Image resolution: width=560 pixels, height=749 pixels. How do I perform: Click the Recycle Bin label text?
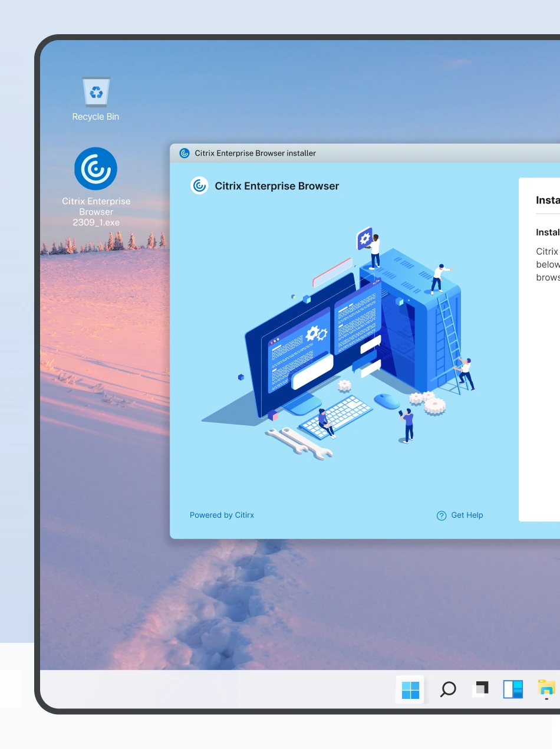pyautogui.click(x=95, y=117)
